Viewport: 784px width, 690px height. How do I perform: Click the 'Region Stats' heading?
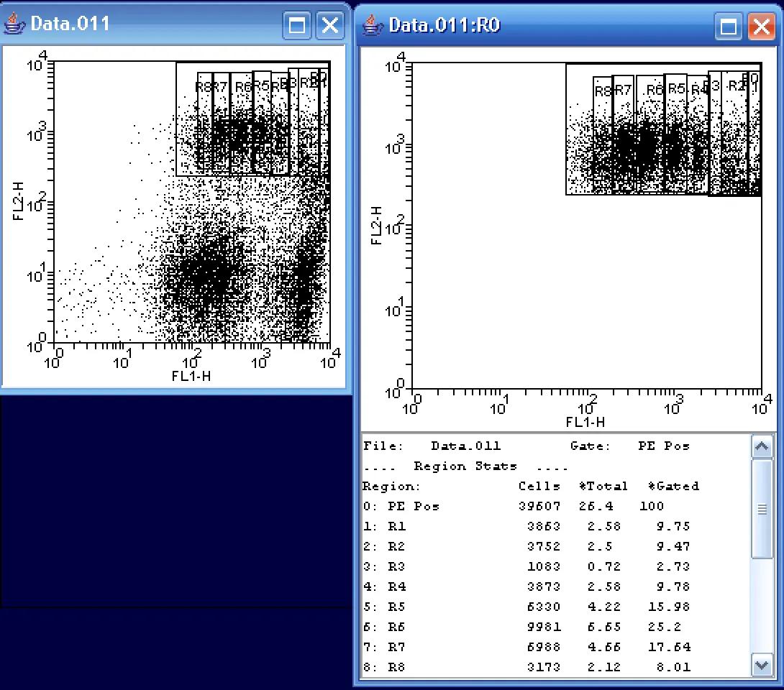pos(465,466)
